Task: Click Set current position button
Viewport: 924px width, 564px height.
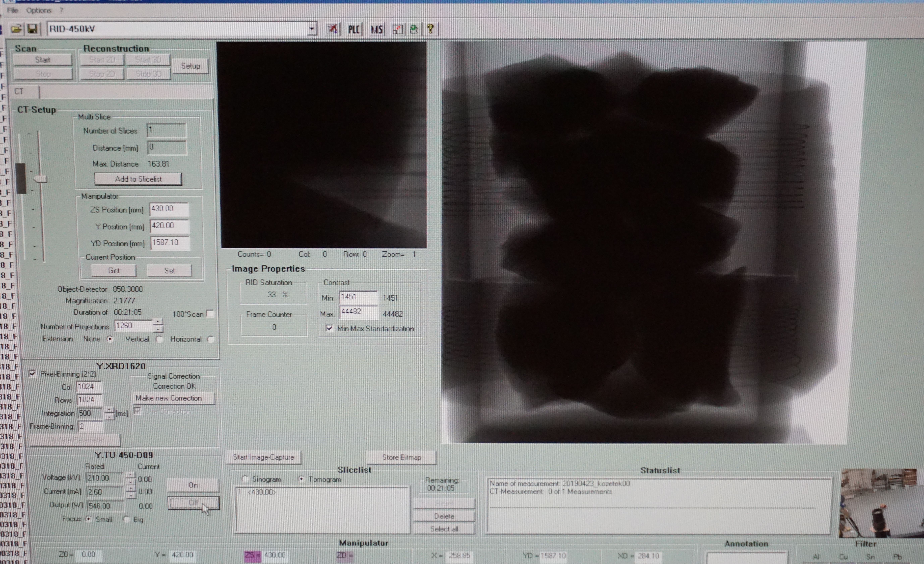Action: (170, 270)
